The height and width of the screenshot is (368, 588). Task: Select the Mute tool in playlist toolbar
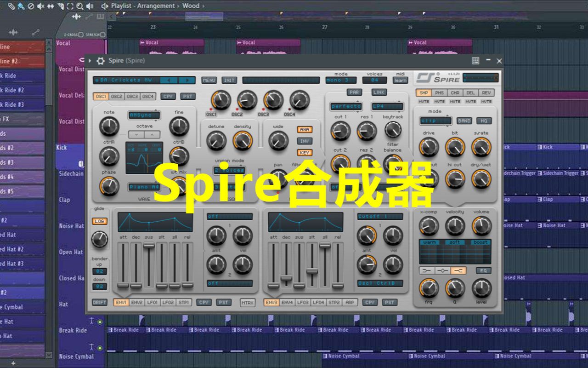point(40,6)
